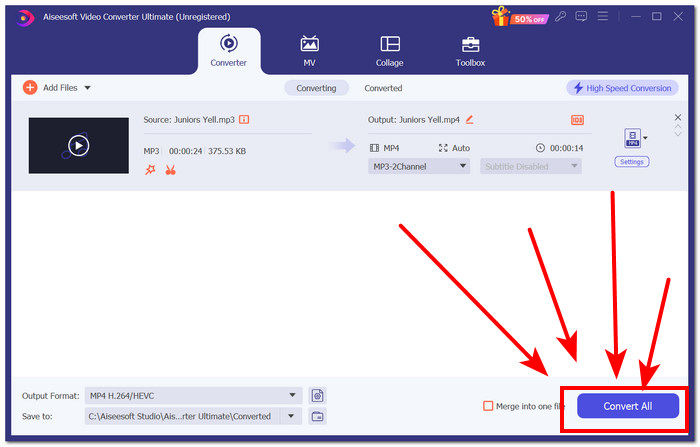Open the Collage tab
Viewport: 700px width, 447px height.
[x=390, y=51]
